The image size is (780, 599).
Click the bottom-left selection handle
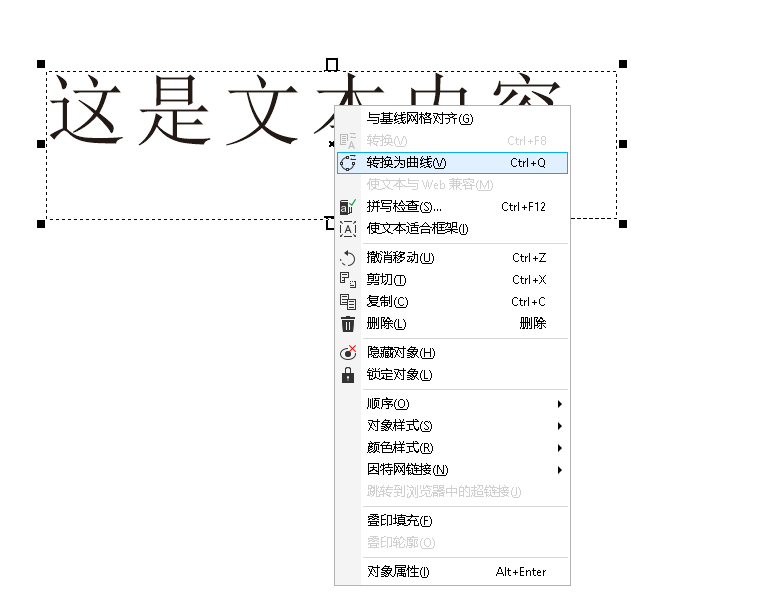(41, 224)
